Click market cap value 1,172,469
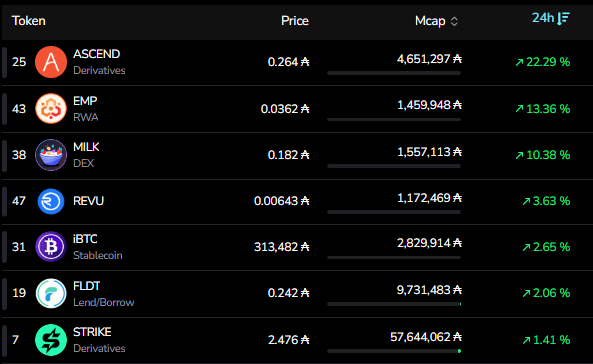The width and height of the screenshot is (593, 364). click(x=429, y=198)
